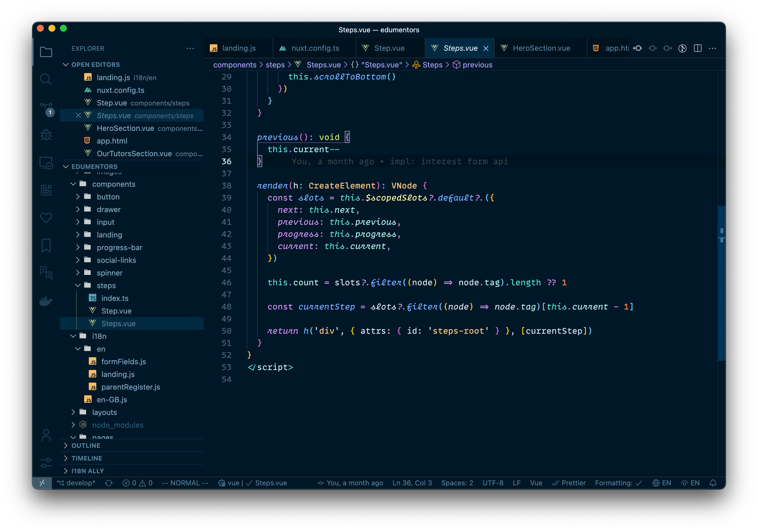
Task: Switch to HeroSection.vue tab
Action: pos(540,48)
